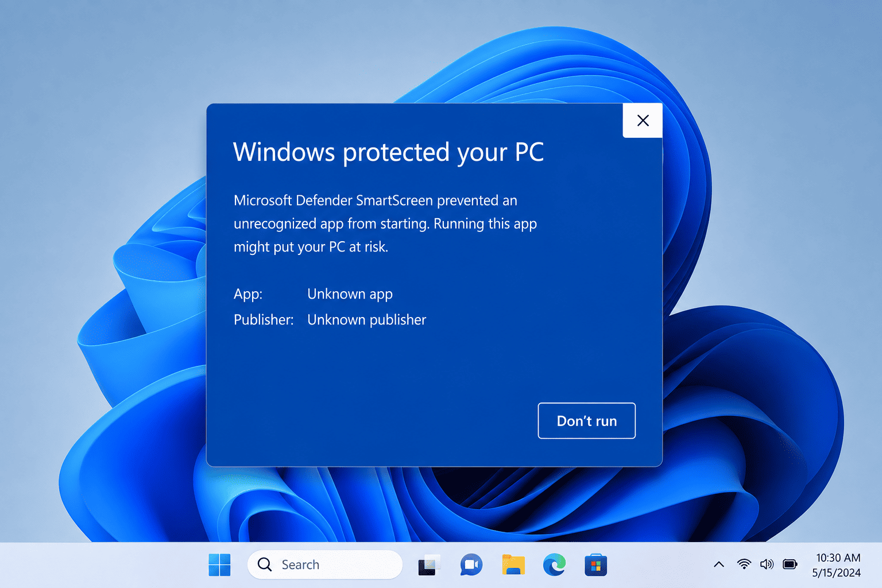Click the speaker volume icon
This screenshot has height=588, width=882.
[767, 564]
